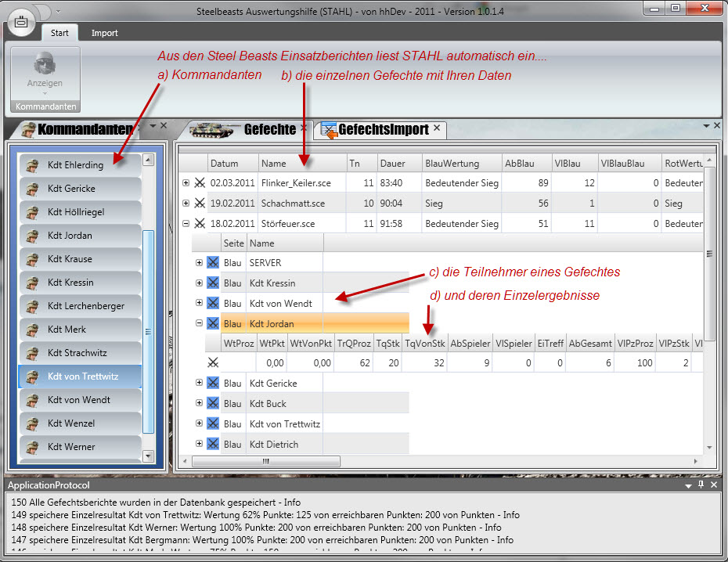This screenshot has height=562, width=728.
Task: Expand the Flinker_Keiler.sce battle row
Action: (186, 183)
